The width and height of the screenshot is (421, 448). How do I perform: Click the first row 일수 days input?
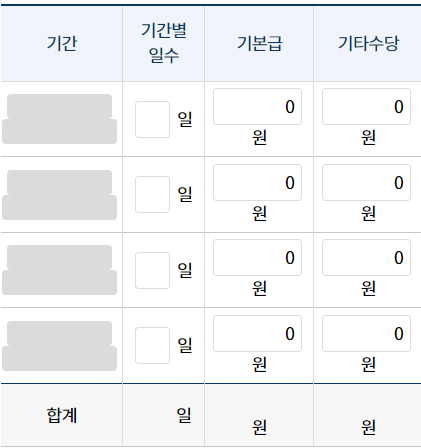pyautogui.click(x=152, y=119)
